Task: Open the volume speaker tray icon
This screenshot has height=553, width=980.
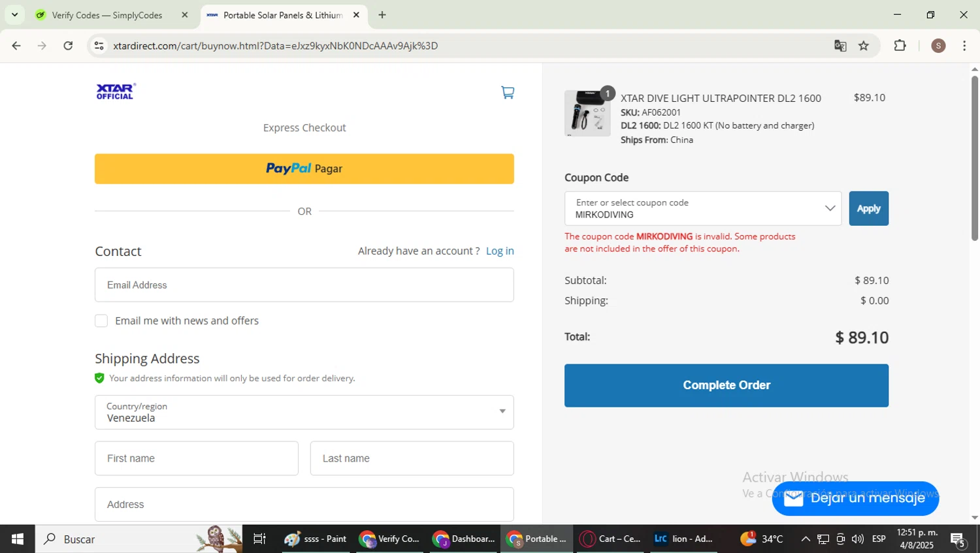Action: click(858, 539)
